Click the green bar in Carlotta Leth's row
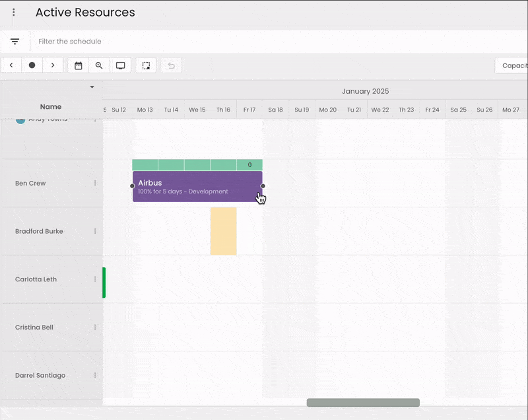The image size is (528, 420). 104,283
